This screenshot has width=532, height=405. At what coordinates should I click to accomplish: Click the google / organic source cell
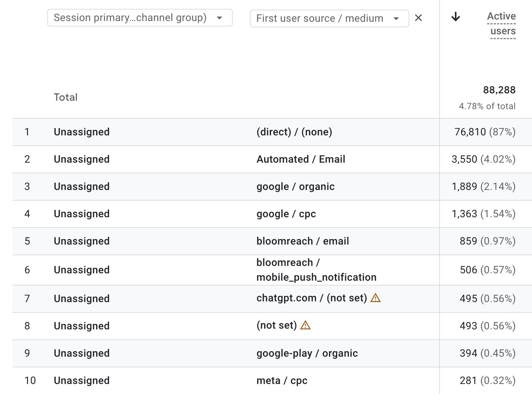(x=295, y=187)
